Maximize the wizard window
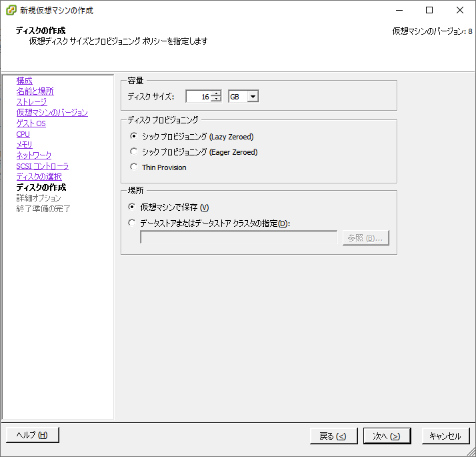 click(429, 10)
